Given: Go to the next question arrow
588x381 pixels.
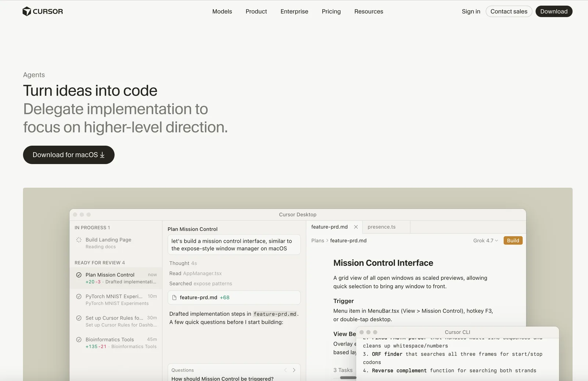Looking at the screenshot, I should 294,370.
